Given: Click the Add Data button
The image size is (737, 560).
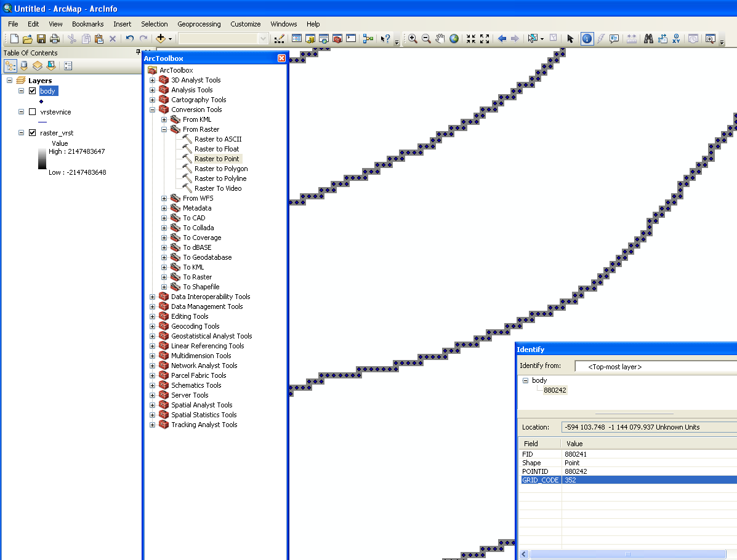Looking at the screenshot, I should click(161, 39).
